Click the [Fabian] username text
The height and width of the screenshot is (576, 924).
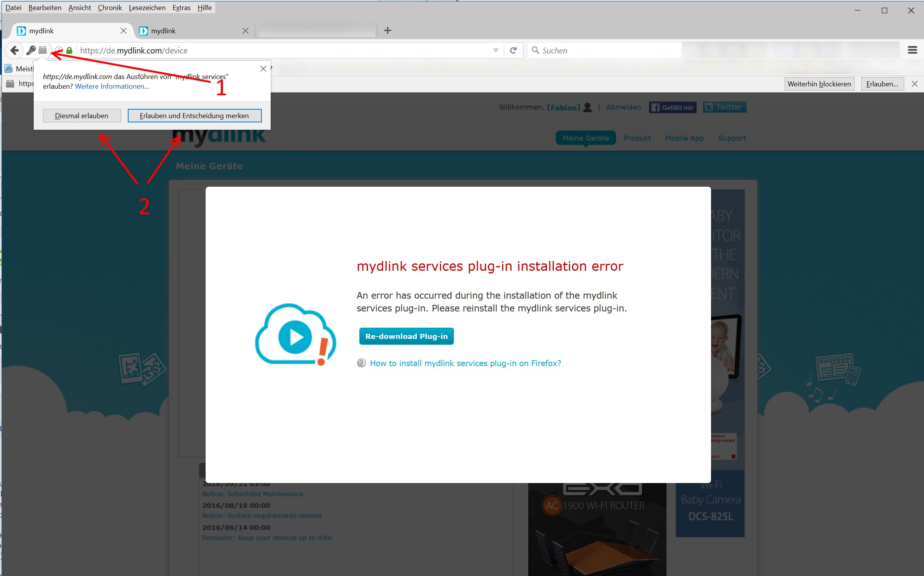click(563, 107)
